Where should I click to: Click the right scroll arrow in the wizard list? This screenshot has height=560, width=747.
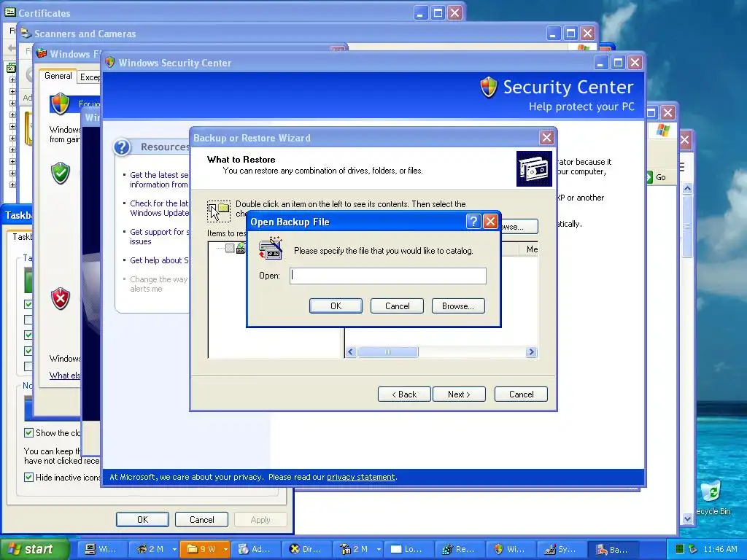click(531, 352)
